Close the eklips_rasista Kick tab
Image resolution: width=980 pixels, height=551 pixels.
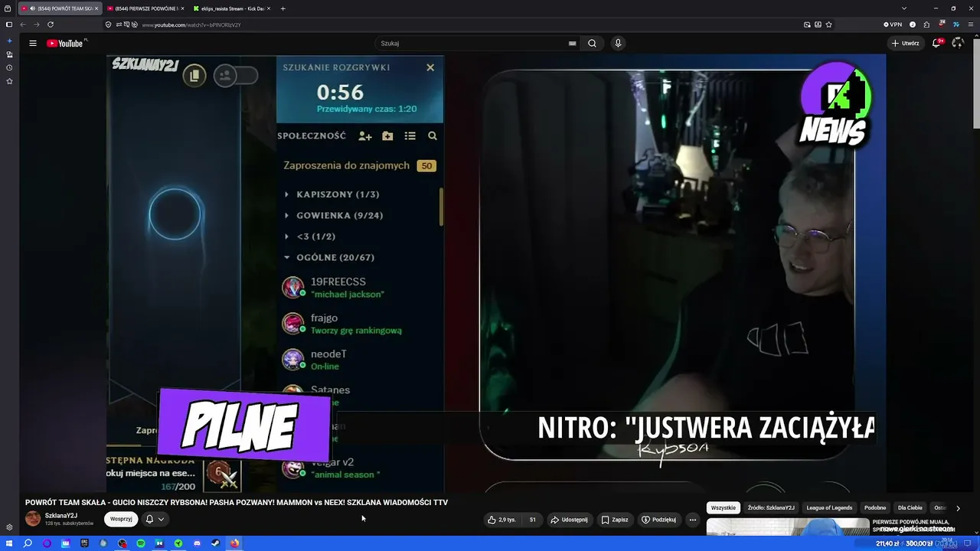(268, 8)
